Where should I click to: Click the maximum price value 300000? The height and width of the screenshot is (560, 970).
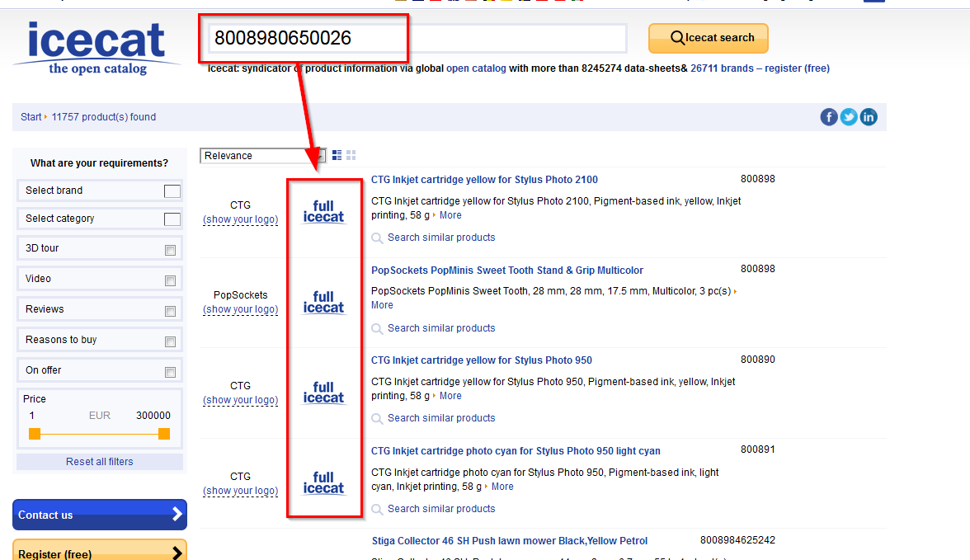[x=153, y=416]
